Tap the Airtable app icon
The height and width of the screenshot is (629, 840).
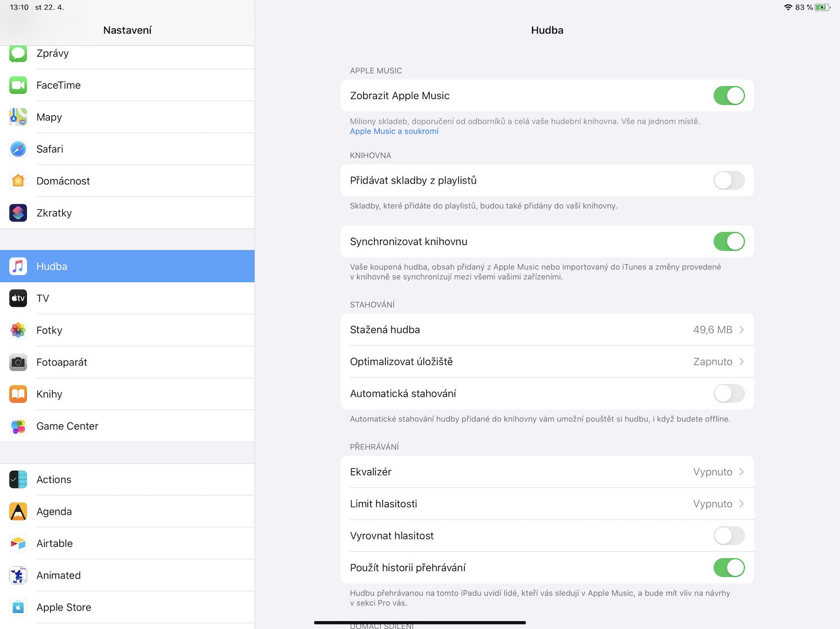(x=18, y=543)
